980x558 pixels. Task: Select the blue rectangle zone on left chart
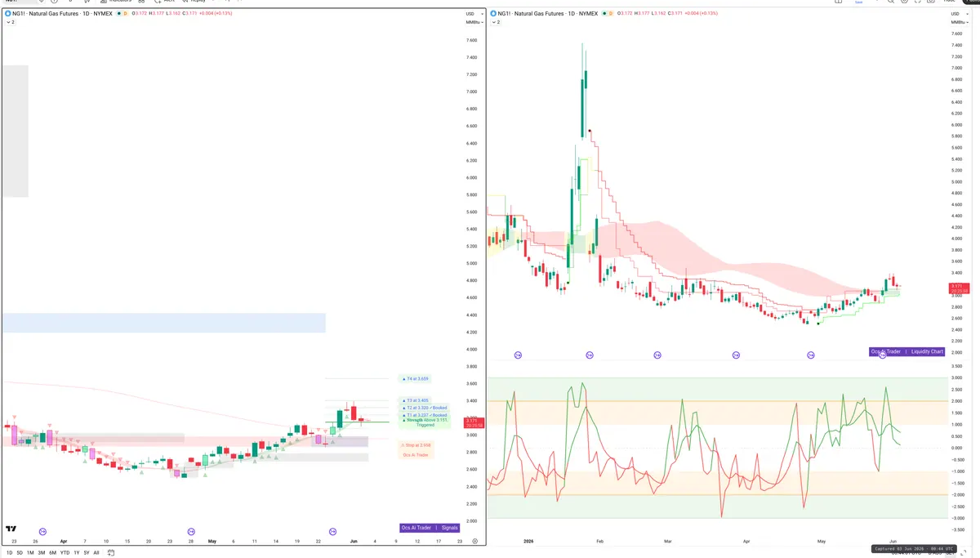[x=163, y=323]
